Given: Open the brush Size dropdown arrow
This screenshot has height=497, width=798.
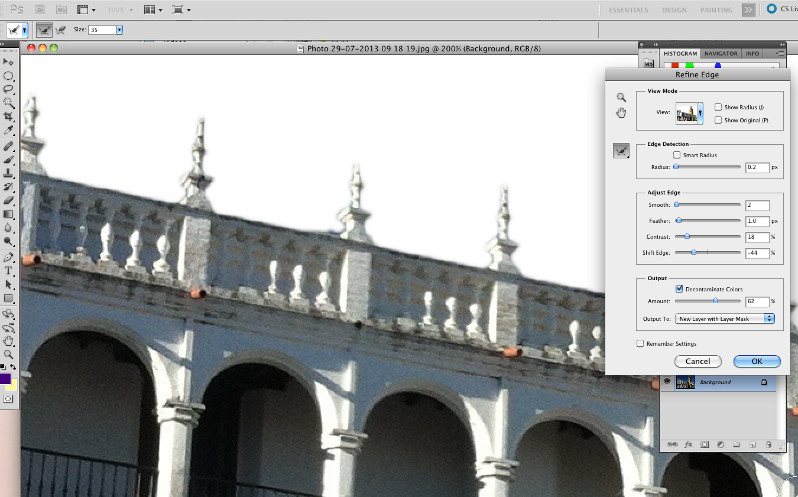Looking at the screenshot, I should (119, 30).
